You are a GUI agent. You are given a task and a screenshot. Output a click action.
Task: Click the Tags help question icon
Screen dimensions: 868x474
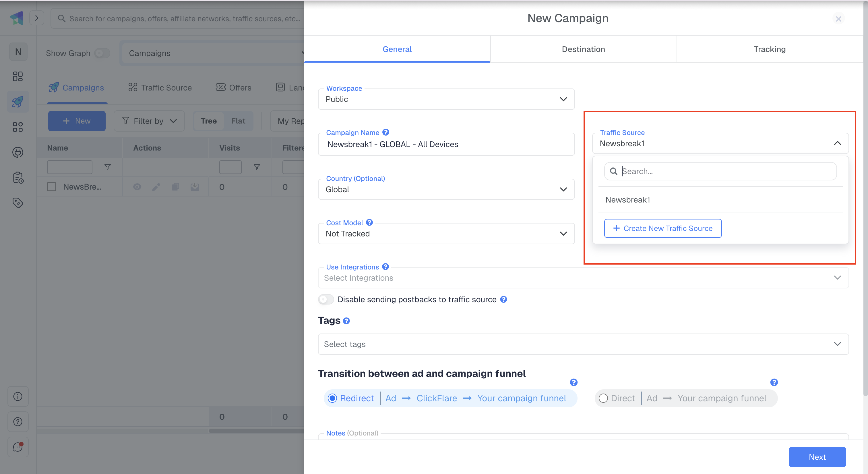click(346, 321)
